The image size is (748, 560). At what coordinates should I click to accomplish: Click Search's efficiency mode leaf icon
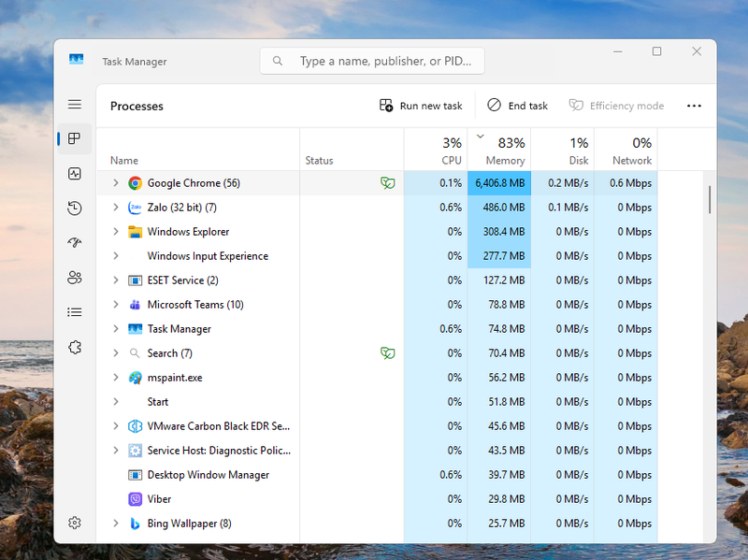(387, 353)
